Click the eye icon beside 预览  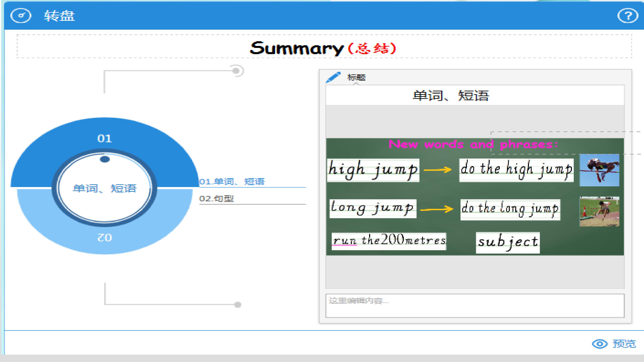click(600, 344)
